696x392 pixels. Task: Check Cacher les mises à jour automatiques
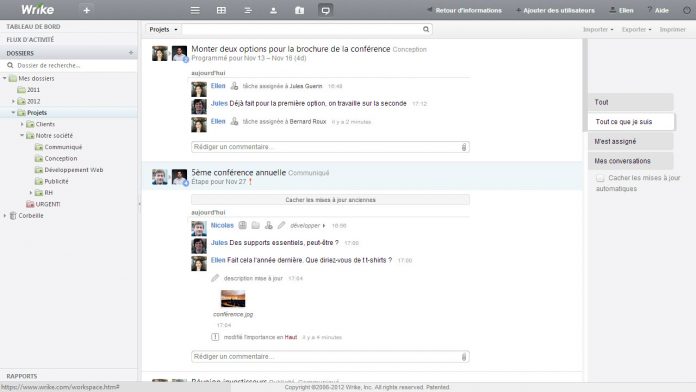click(x=600, y=178)
